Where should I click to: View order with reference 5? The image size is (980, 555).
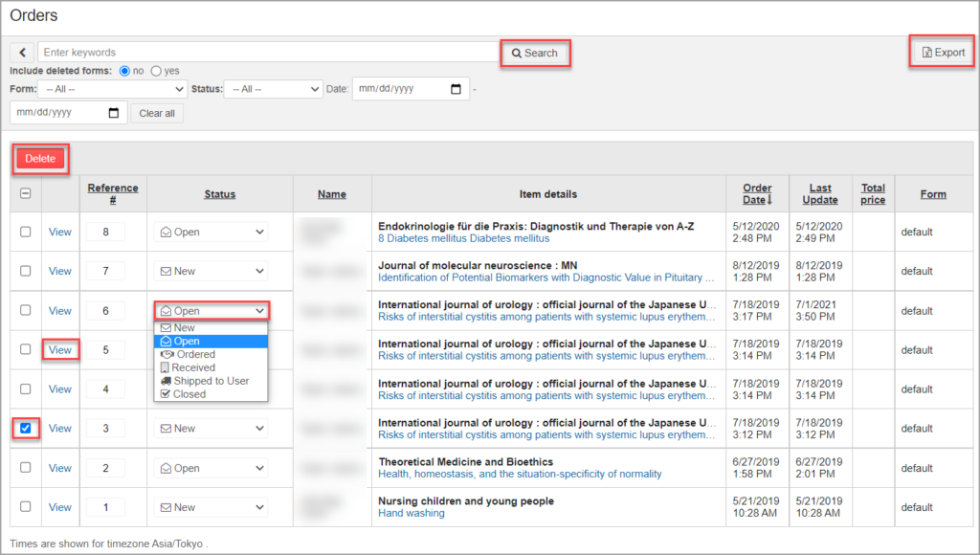pos(60,350)
